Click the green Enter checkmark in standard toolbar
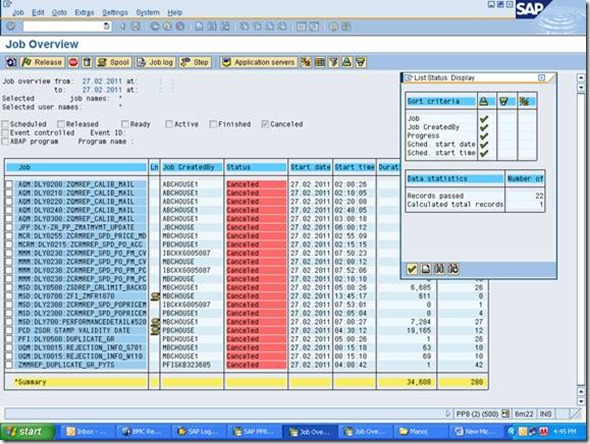Viewport: 590px width, 444px height. pos(11,26)
